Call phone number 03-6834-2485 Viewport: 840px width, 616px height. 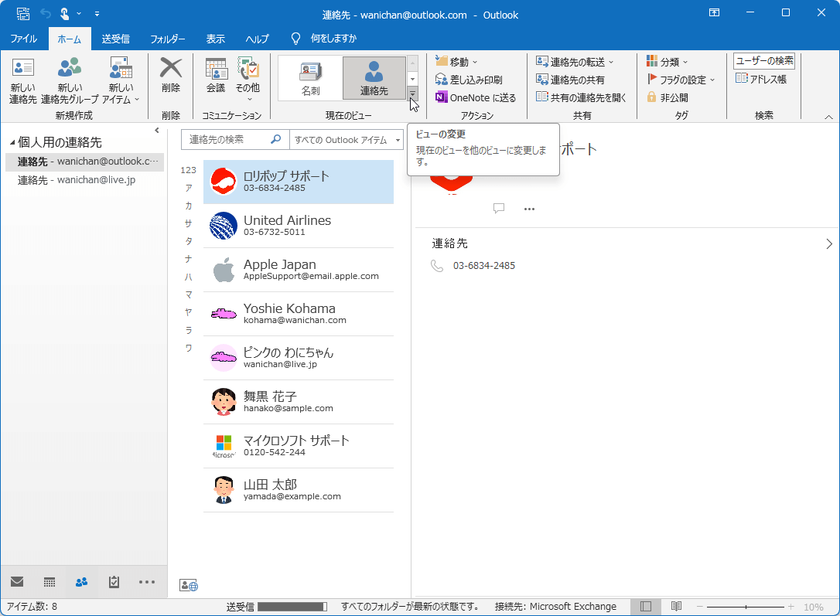pyautogui.click(x=483, y=265)
